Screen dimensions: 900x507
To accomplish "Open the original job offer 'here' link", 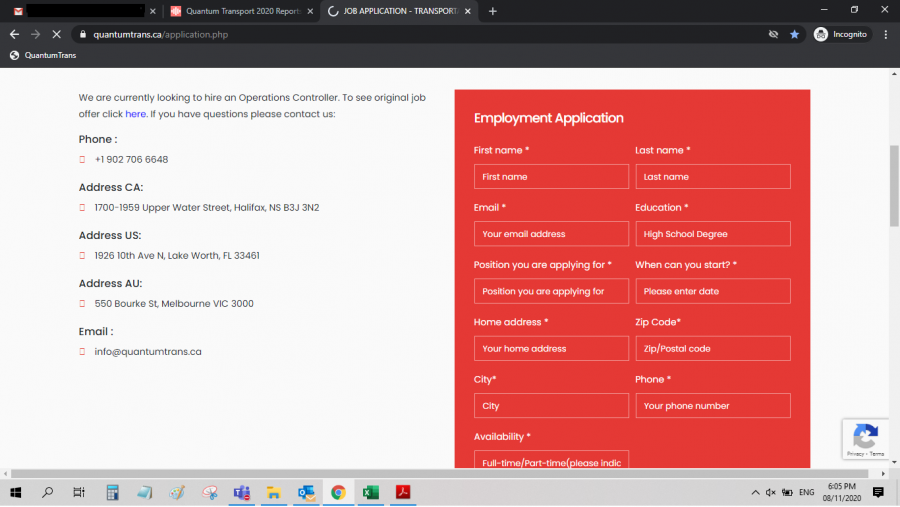I will point(135,114).
